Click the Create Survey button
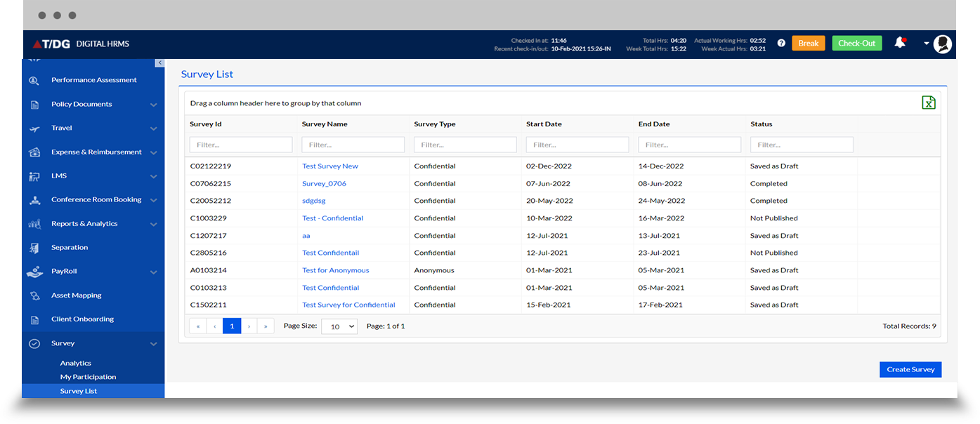 [910, 369]
